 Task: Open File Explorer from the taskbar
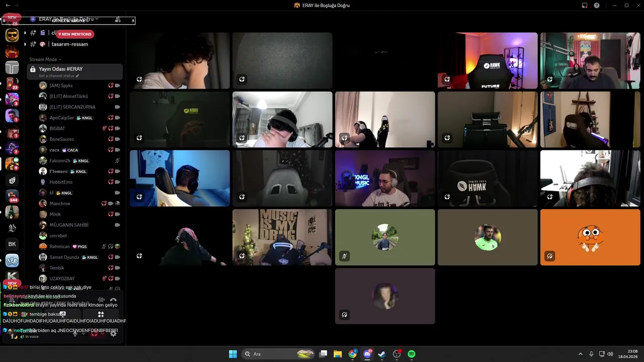point(338,354)
